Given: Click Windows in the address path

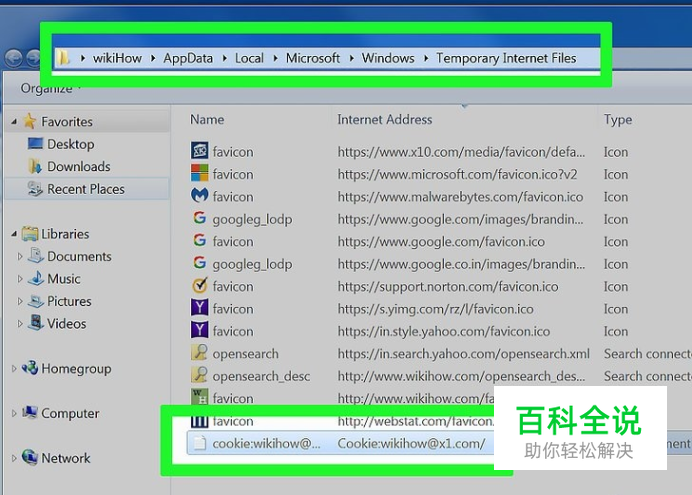Looking at the screenshot, I should pyautogui.click(x=388, y=58).
